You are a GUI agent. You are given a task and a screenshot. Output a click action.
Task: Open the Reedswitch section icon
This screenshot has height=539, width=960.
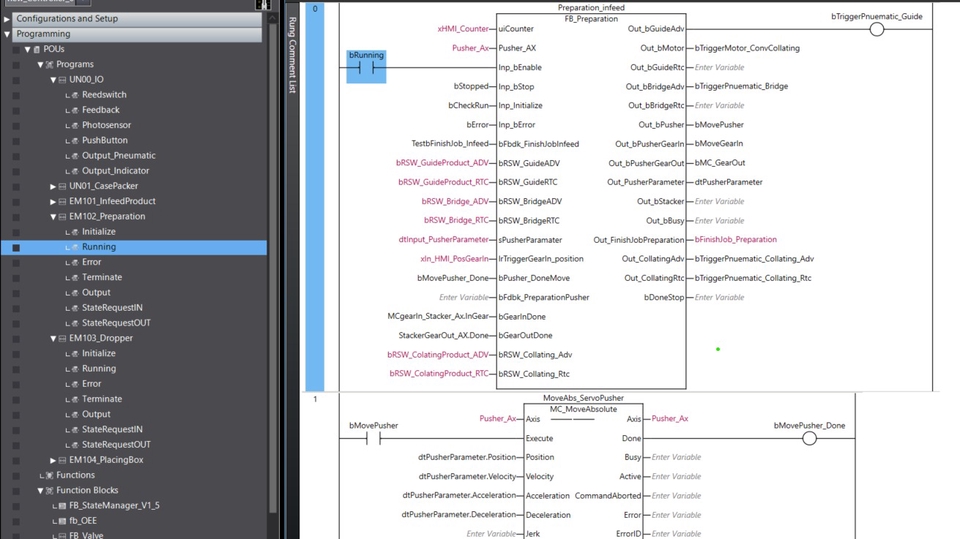click(73, 95)
